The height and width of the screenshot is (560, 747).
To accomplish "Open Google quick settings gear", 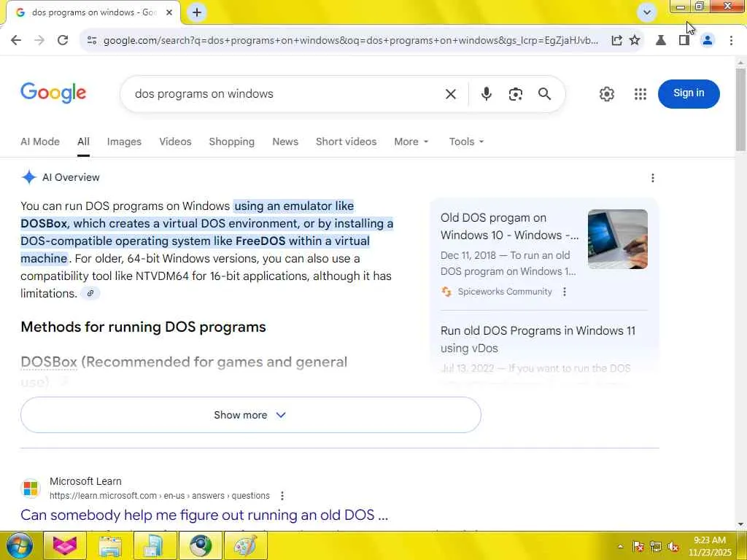I will 606,94.
